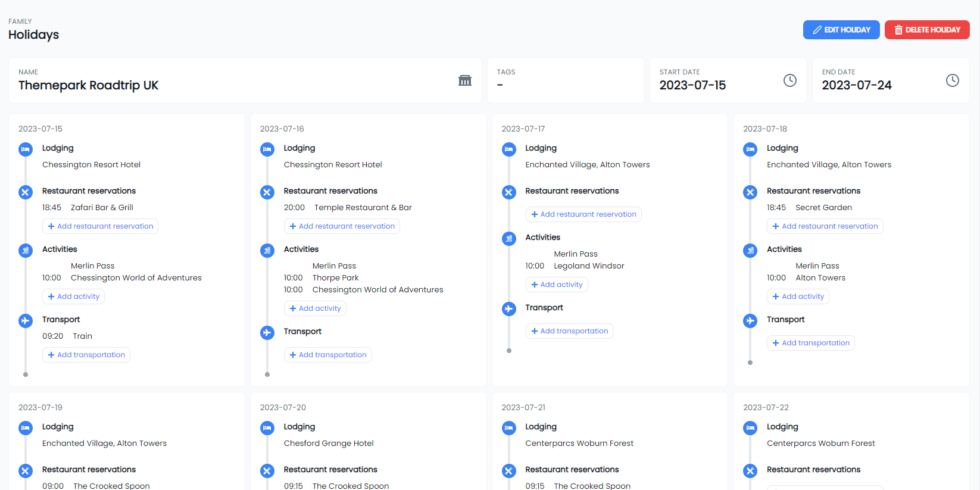Add transportation for 2023-07-17
This screenshot has width=980, height=490.
pos(569,331)
